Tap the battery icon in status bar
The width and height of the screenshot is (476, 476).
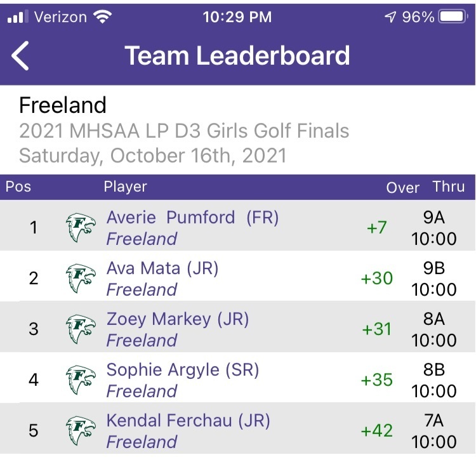(453, 17)
